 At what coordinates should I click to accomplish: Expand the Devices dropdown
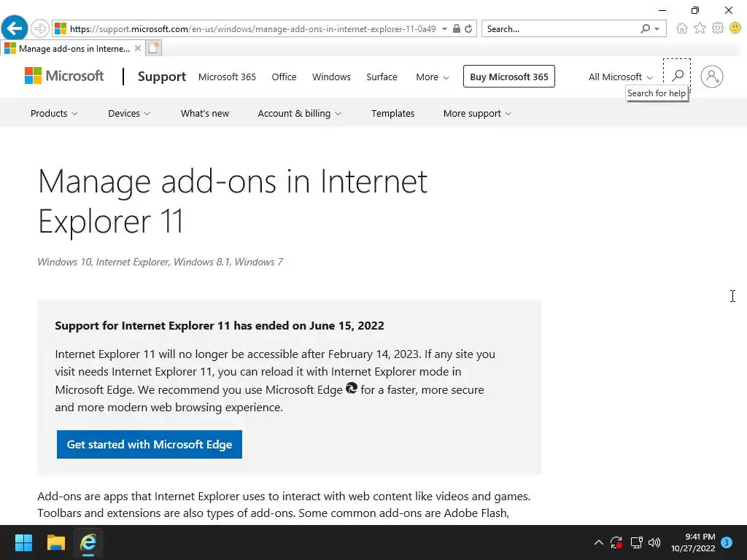click(x=128, y=113)
